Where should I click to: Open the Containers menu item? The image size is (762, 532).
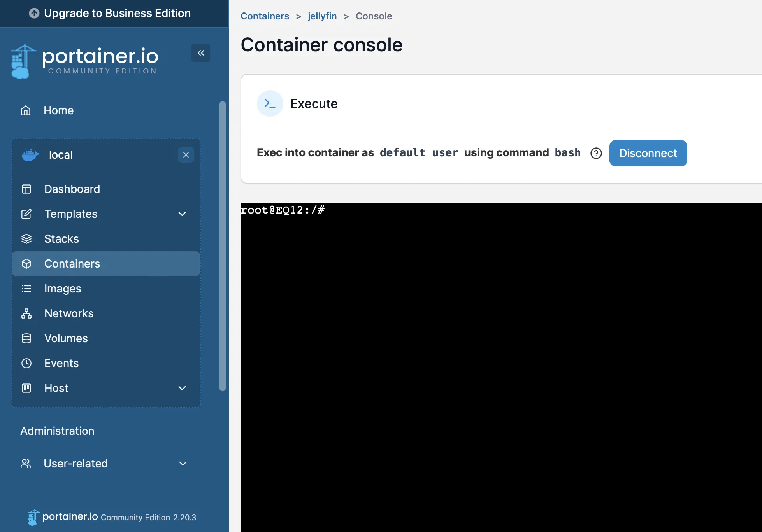point(72,264)
